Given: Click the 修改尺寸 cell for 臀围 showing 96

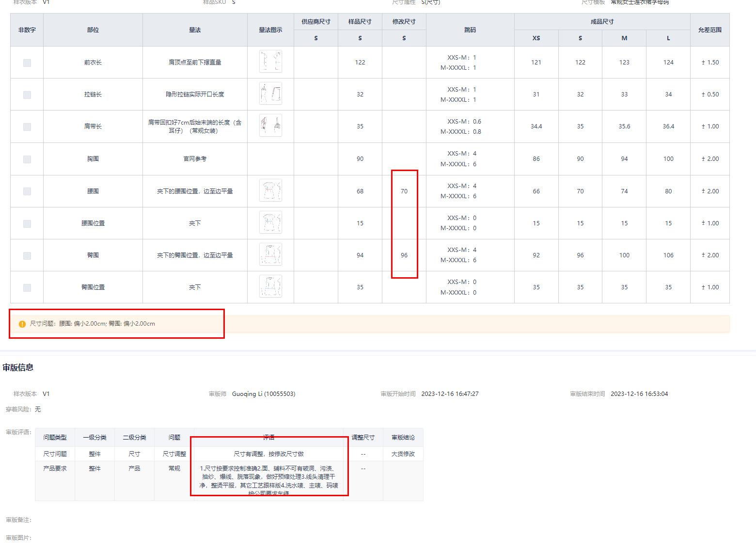Looking at the screenshot, I should [404, 255].
